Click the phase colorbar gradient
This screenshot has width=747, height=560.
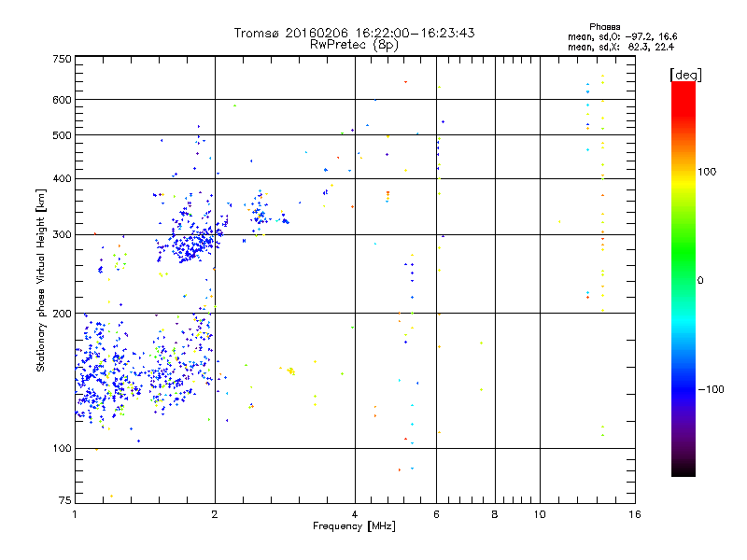tap(684, 278)
